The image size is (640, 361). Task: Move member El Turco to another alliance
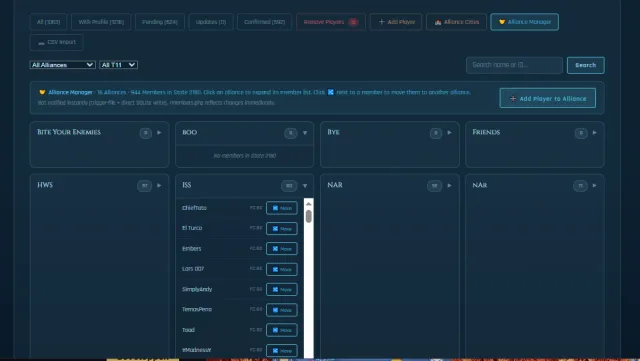click(x=282, y=229)
